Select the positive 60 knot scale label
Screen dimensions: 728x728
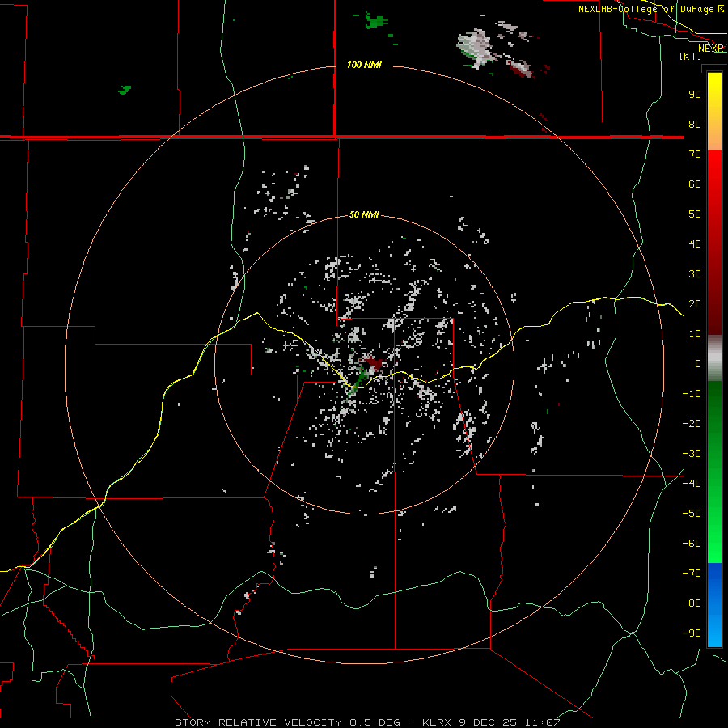point(695,184)
